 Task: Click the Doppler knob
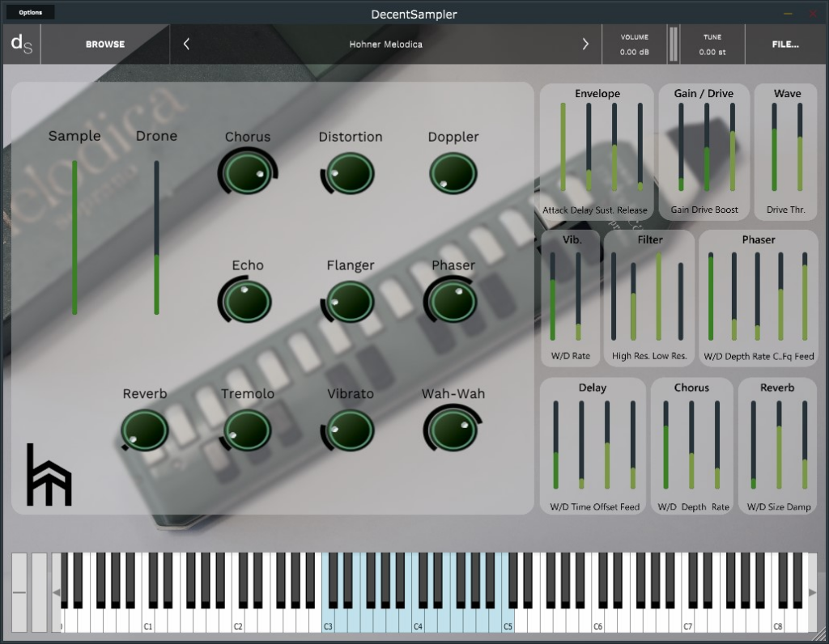click(x=453, y=173)
